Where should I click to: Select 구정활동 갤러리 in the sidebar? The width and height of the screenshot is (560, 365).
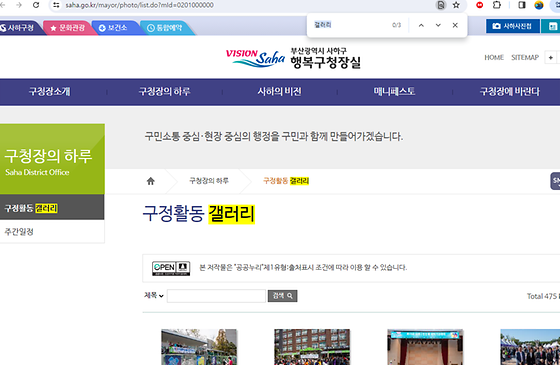coord(52,208)
